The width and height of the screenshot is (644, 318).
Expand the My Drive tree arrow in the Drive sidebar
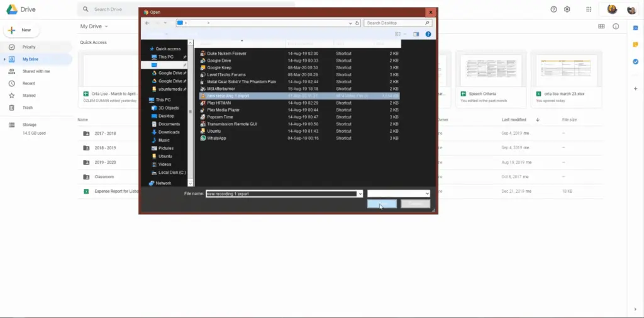tap(4, 59)
